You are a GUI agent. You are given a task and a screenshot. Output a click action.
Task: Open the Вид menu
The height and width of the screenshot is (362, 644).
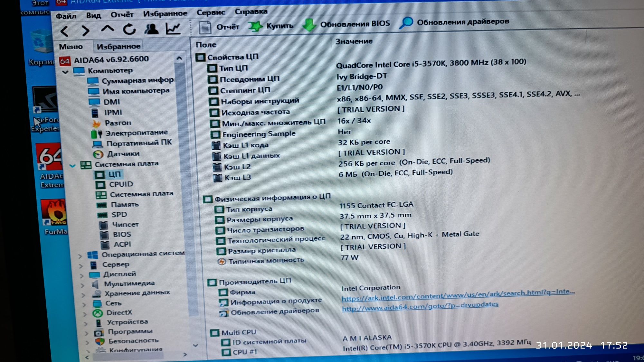(x=94, y=15)
